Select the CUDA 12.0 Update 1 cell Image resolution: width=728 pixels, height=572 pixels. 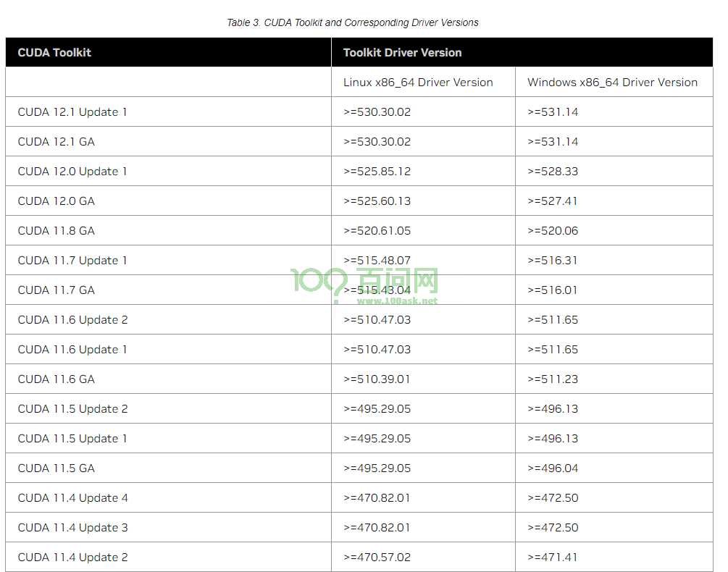[x=72, y=172]
